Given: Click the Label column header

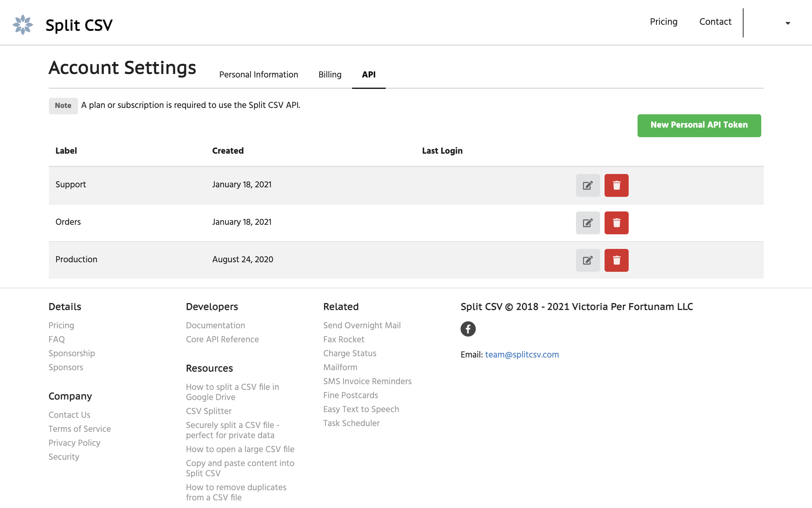Looking at the screenshot, I should (x=66, y=151).
